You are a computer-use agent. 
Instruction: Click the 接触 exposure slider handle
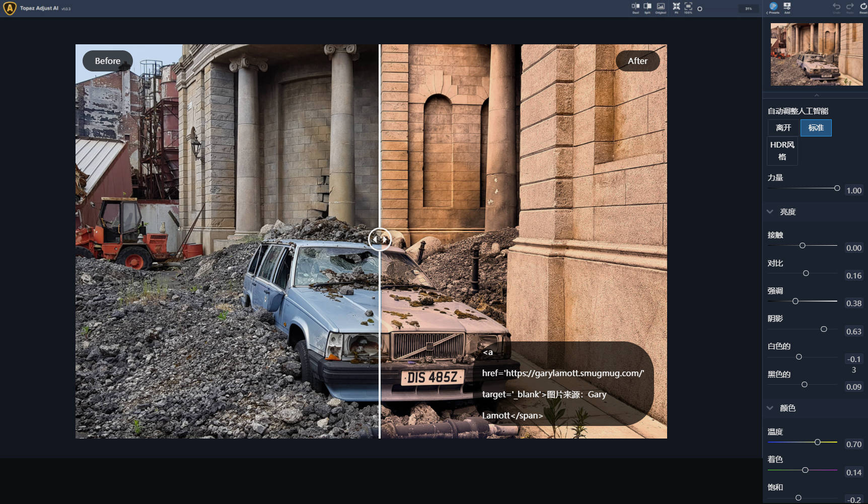(803, 246)
